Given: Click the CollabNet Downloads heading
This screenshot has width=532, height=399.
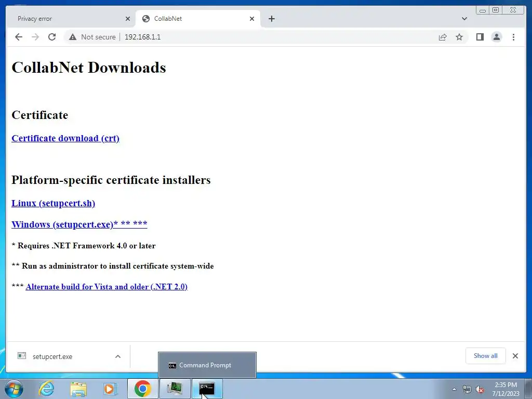Looking at the screenshot, I should click(89, 68).
